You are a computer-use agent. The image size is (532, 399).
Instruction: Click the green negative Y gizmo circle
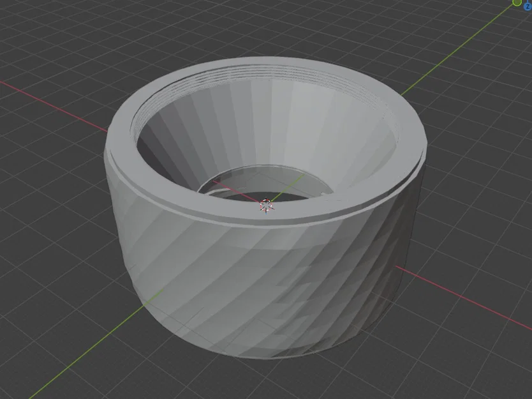point(517,3)
